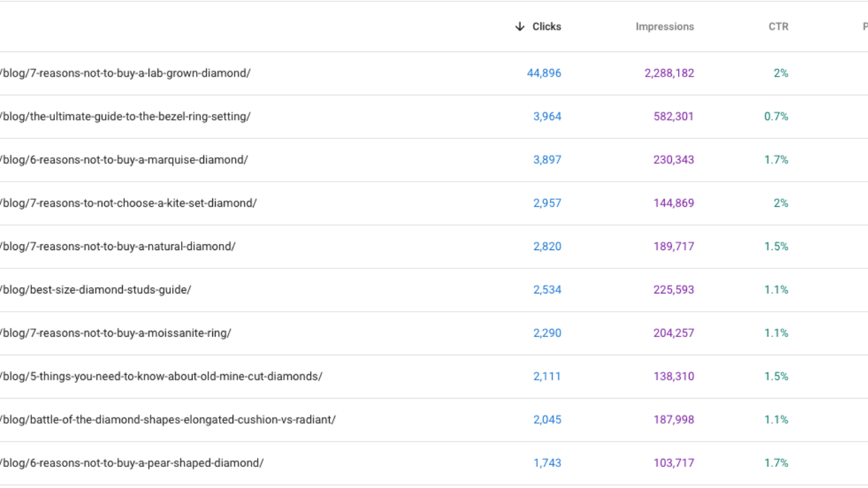
Task: Select the marquise-diamond blog URL
Action: (124, 160)
